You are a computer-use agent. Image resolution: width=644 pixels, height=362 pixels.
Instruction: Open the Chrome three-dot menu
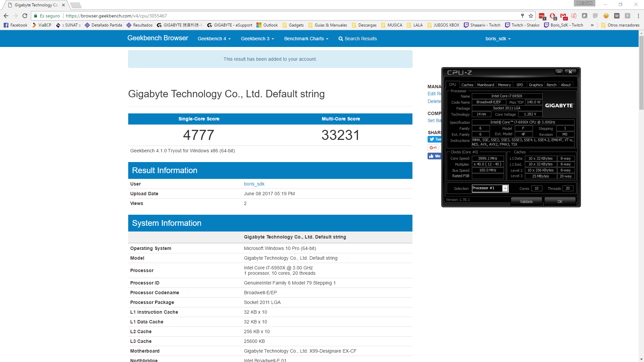pyautogui.click(x=638, y=16)
